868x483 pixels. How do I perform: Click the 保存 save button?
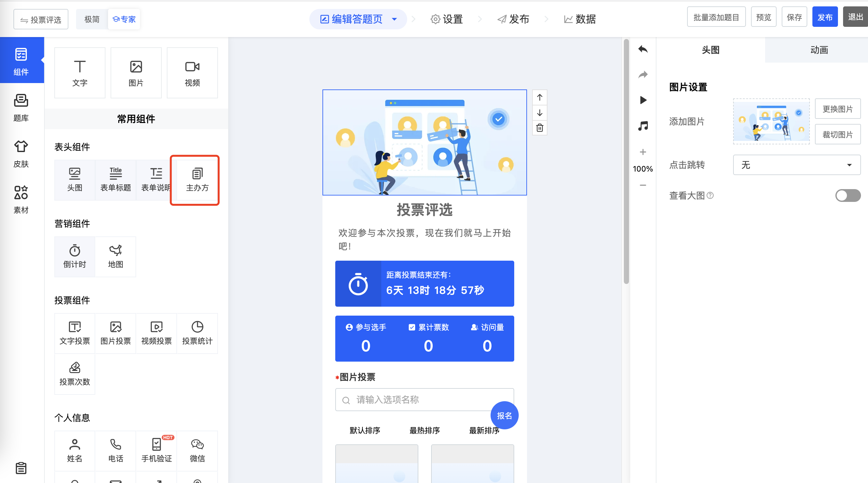[794, 17]
